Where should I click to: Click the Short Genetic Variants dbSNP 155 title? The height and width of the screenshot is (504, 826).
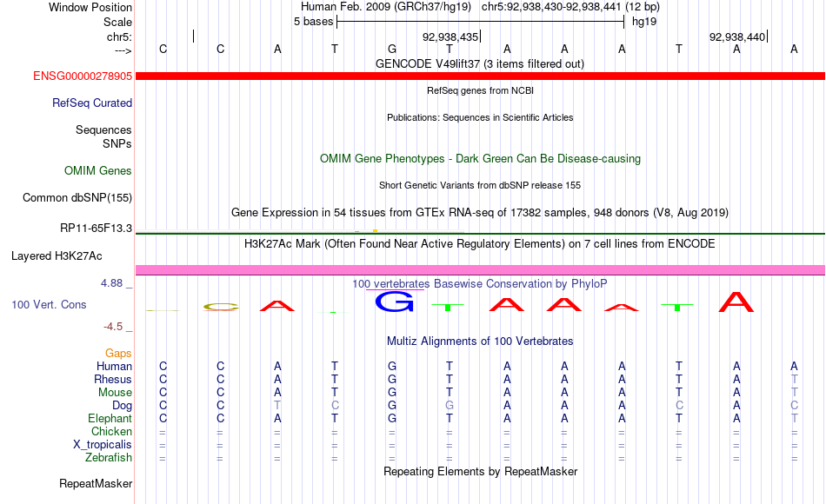click(480, 185)
